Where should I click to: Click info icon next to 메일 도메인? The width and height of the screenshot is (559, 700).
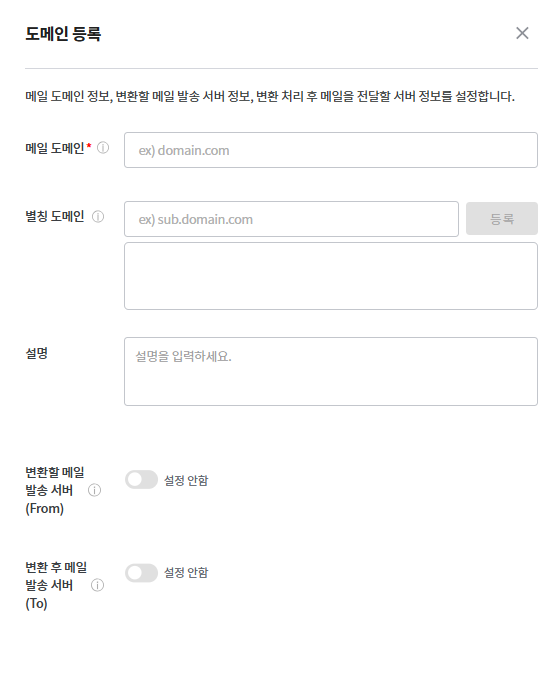coord(103,148)
